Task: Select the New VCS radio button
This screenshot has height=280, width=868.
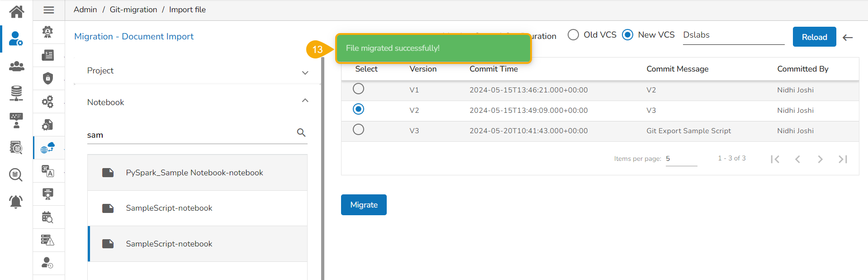Action: (x=627, y=35)
